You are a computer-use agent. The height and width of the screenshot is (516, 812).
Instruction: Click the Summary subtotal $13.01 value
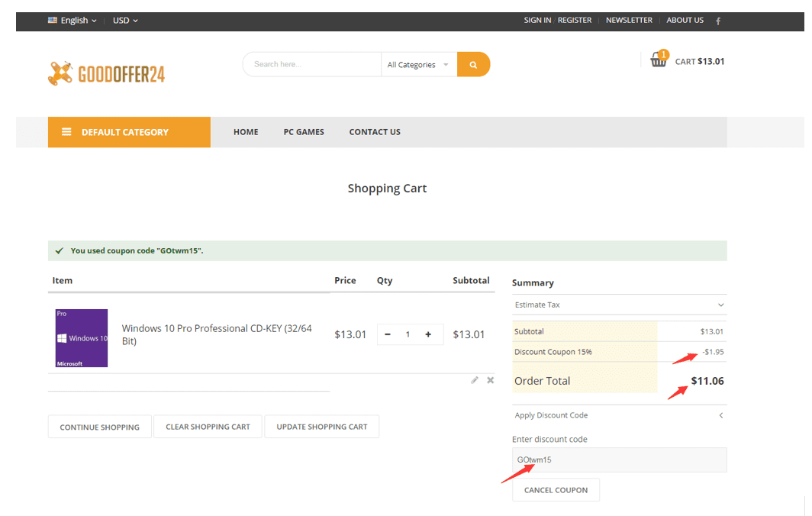[712, 331]
